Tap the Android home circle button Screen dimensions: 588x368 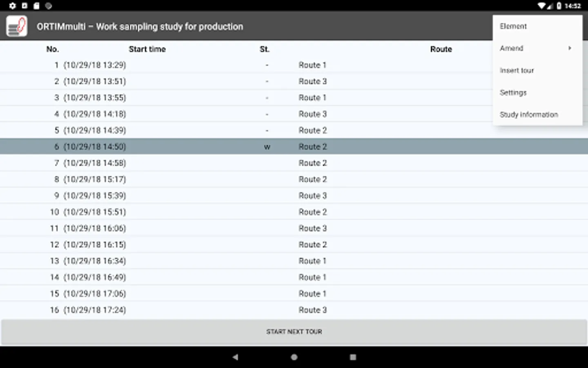(294, 357)
